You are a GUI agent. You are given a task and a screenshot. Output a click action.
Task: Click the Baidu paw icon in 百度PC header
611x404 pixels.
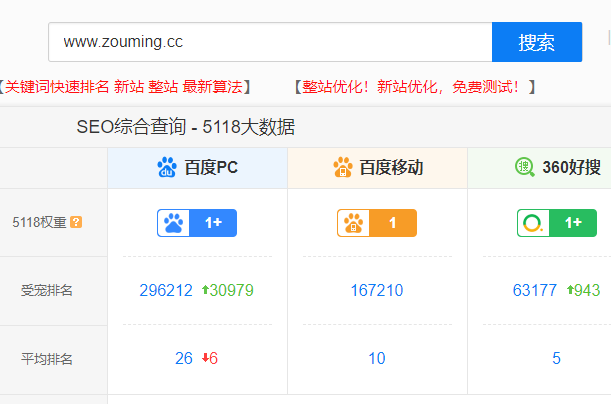pos(167,168)
